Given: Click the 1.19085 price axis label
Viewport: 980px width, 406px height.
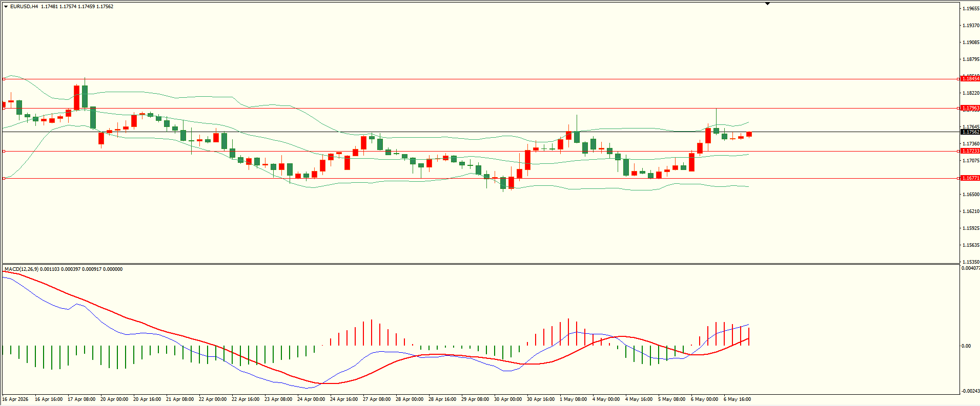Looking at the screenshot, I should point(971,42).
